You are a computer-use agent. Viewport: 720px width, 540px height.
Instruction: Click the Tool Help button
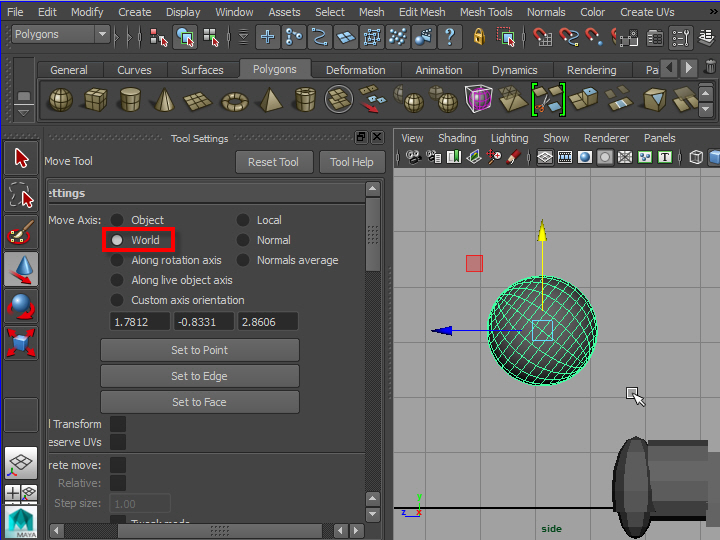coord(352,162)
